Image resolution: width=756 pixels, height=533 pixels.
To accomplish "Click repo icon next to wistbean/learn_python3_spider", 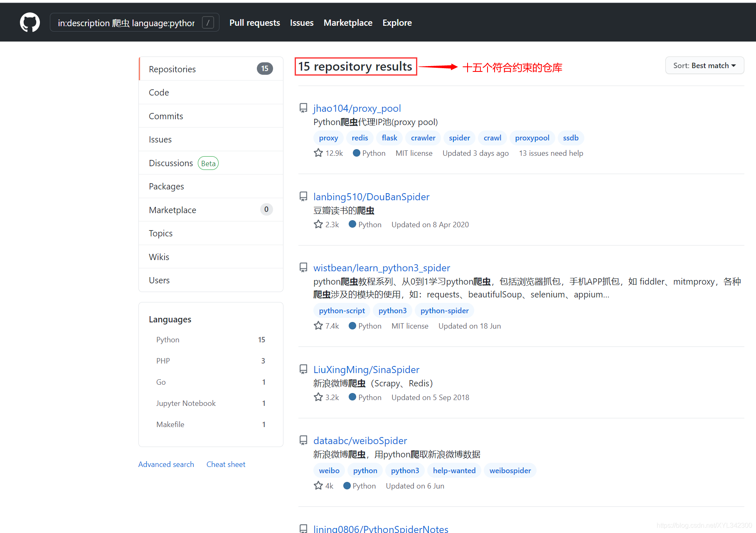I will [x=303, y=268].
